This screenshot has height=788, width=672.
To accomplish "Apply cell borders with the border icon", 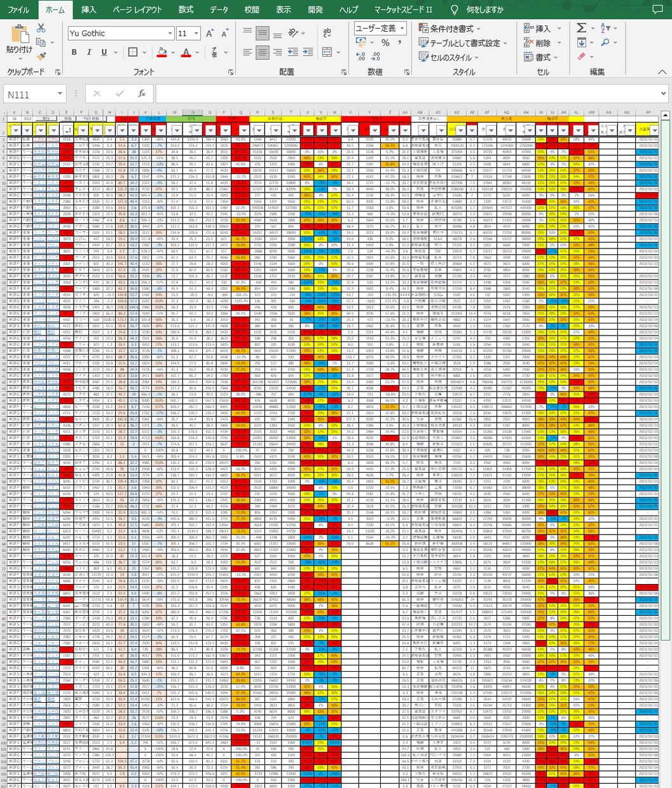I will 133,52.
